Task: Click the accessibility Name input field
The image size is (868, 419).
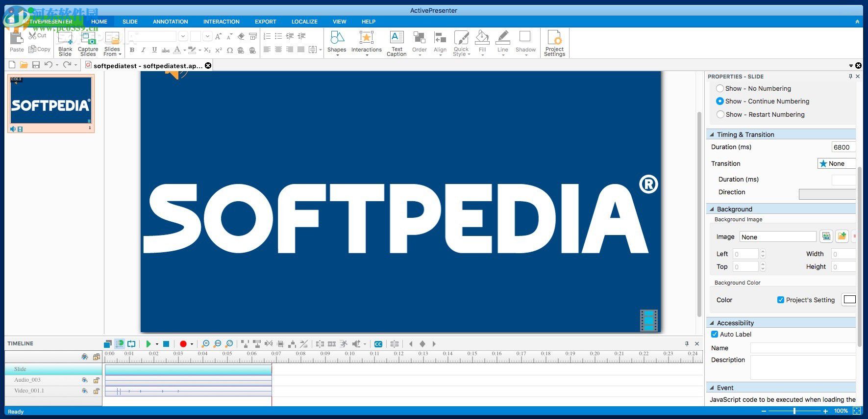Action: pyautogui.click(x=803, y=348)
